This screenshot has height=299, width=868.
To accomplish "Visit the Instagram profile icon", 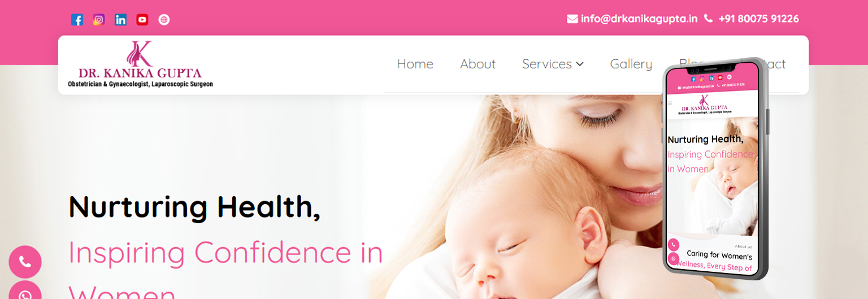I will (x=99, y=20).
